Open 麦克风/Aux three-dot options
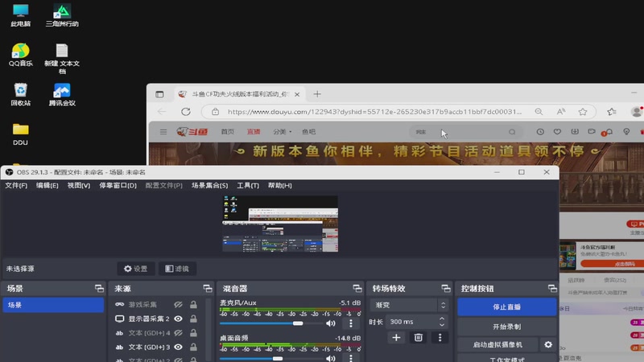This screenshot has width=644, height=362. [x=351, y=323]
